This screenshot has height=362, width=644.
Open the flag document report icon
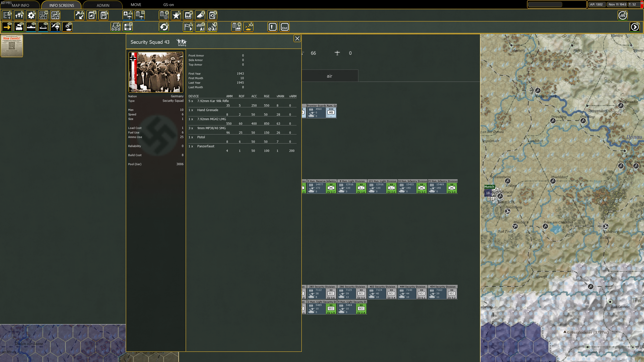pos(104,15)
